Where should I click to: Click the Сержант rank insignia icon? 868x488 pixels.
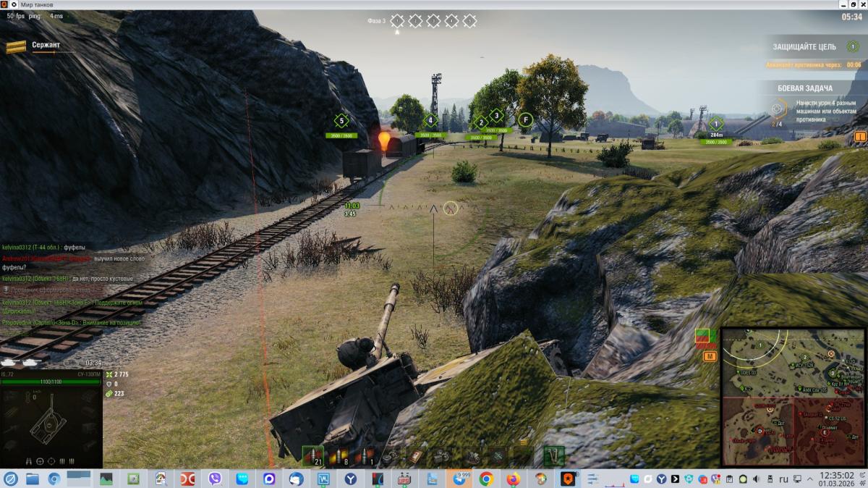(x=16, y=47)
